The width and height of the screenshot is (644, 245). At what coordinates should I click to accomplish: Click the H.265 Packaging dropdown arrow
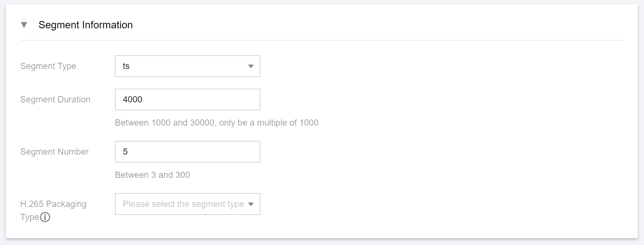(251, 204)
